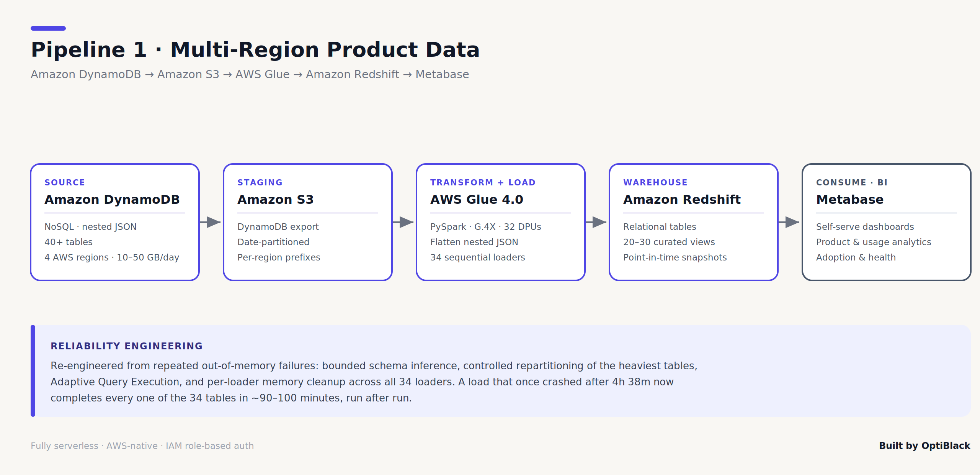This screenshot has width=980, height=475.
Task: Click the "Self-serve dashboards" line
Action: tap(865, 227)
